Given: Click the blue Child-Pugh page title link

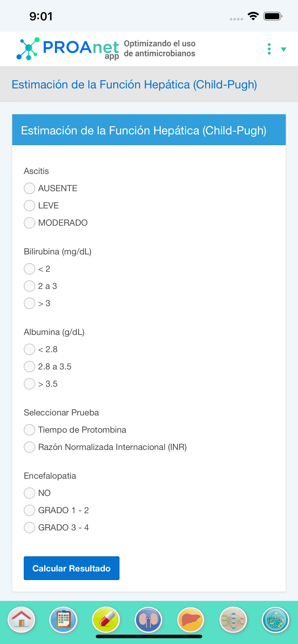Looking at the screenshot, I should (x=134, y=85).
